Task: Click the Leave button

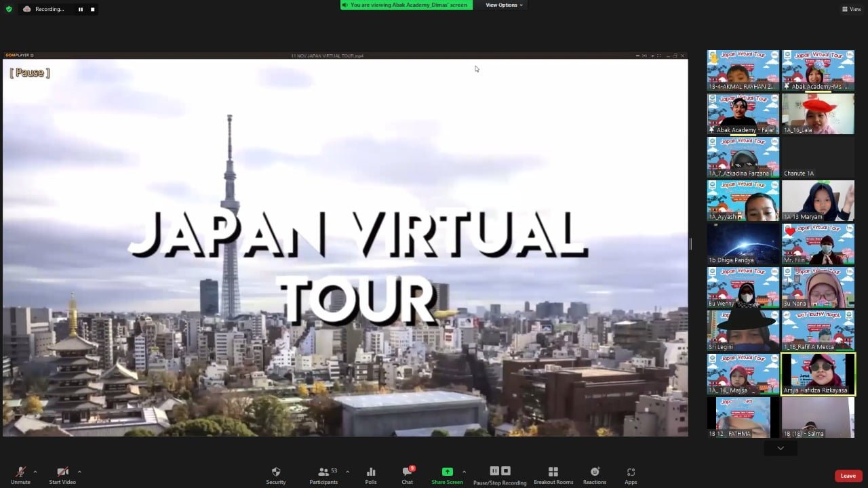Action: tap(848, 475)
